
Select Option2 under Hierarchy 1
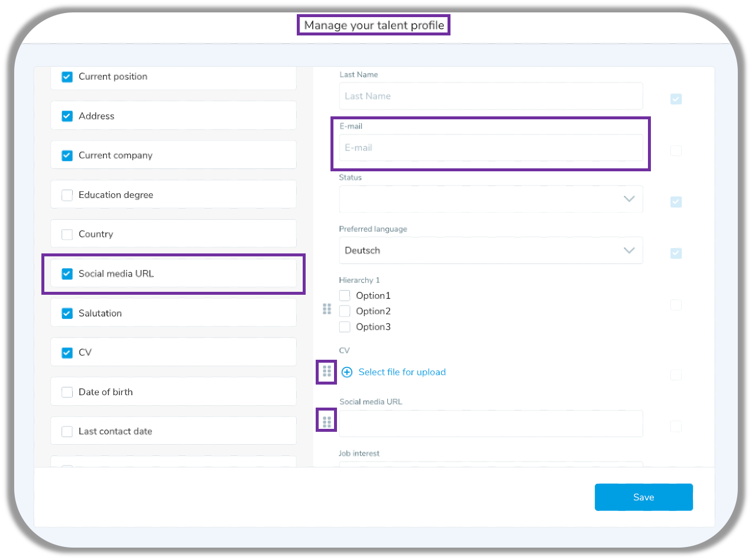tap(345, 311)
